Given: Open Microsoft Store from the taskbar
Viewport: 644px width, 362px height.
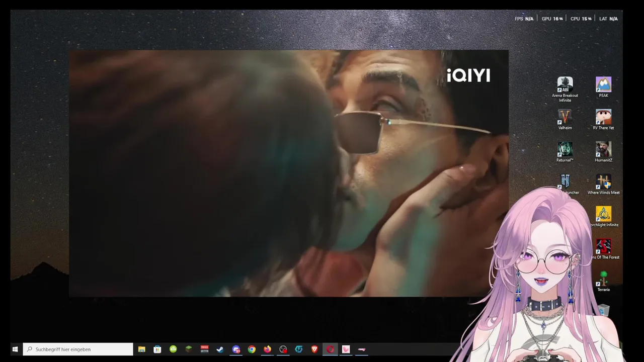Looking at the screenshot, I should tap(157, 349).
